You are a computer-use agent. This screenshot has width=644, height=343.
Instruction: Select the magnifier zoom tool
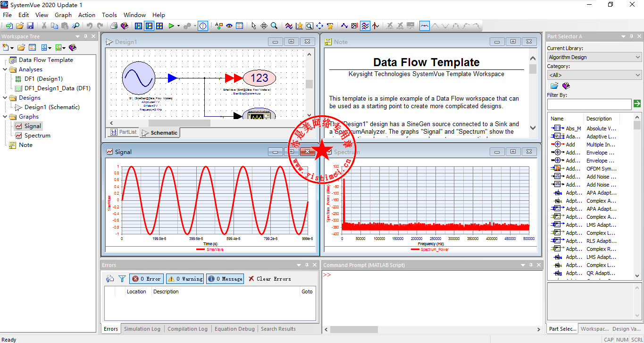pos(274,26)
